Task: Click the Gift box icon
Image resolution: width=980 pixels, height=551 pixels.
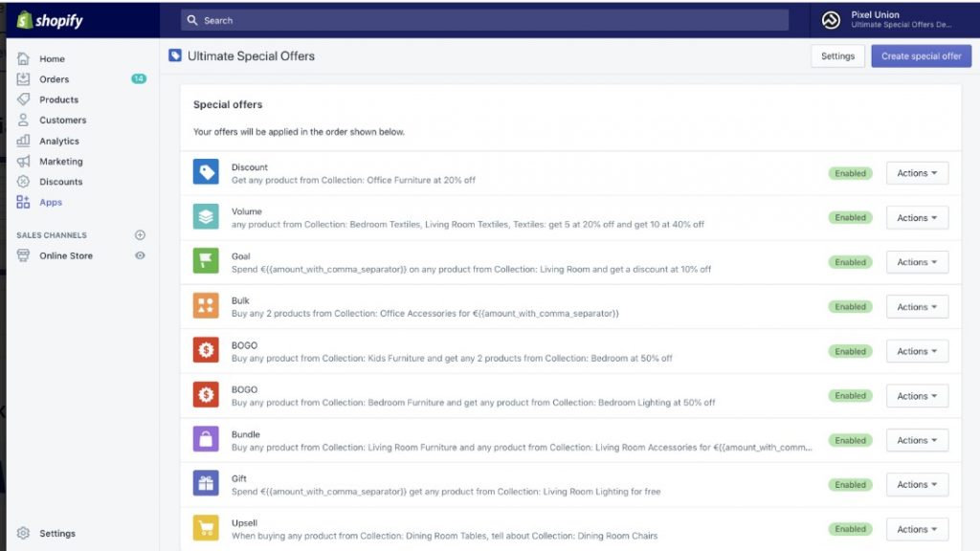Action: (x=206, y=483)
